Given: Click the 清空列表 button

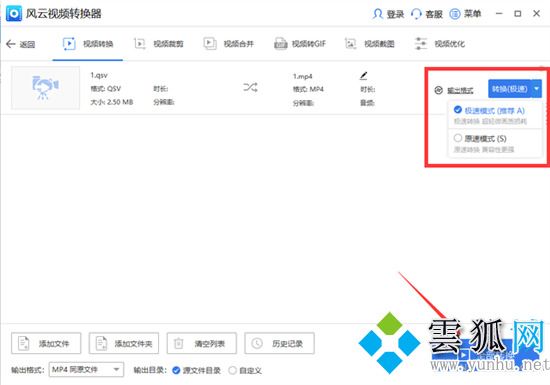Looking at the screenshot, I should [202, 343].
